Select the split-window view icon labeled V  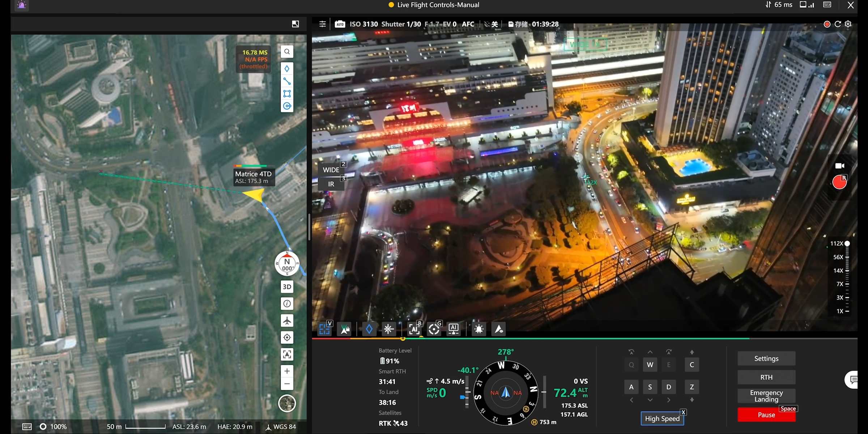point(324,329)
